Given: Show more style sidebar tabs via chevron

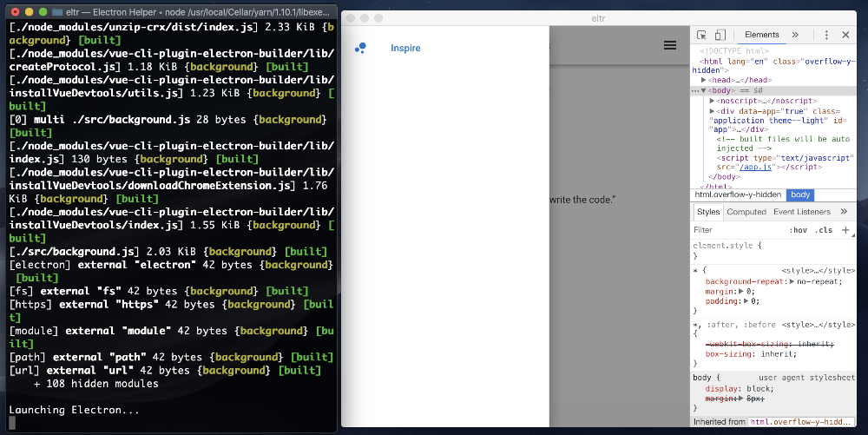Looking at the screenshot, I should click(x=844, y=211).
